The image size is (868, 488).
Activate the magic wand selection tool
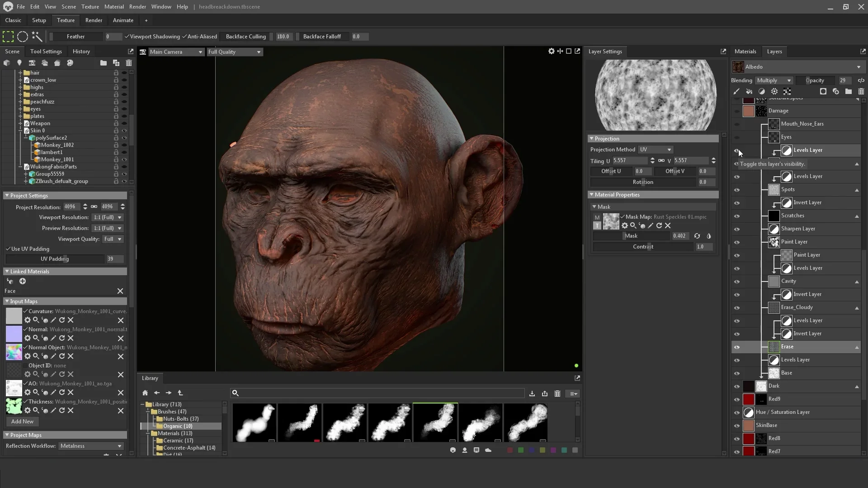(x=37, y=37)
